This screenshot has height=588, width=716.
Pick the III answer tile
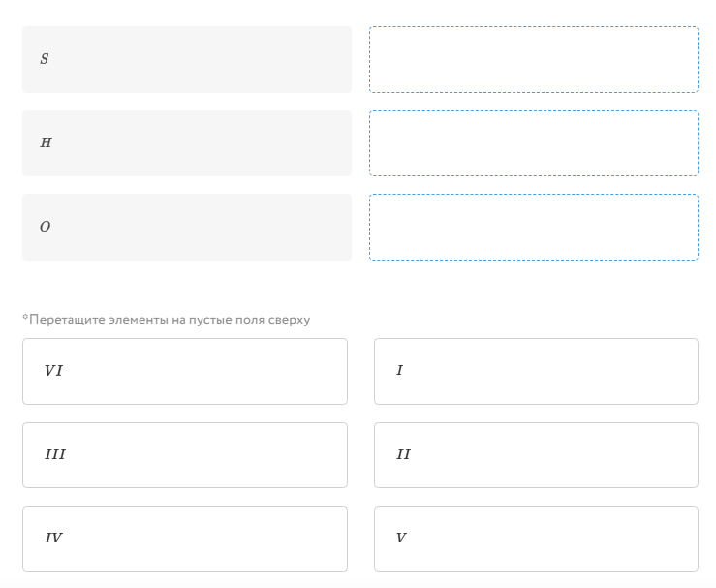(x=184, y=455)
